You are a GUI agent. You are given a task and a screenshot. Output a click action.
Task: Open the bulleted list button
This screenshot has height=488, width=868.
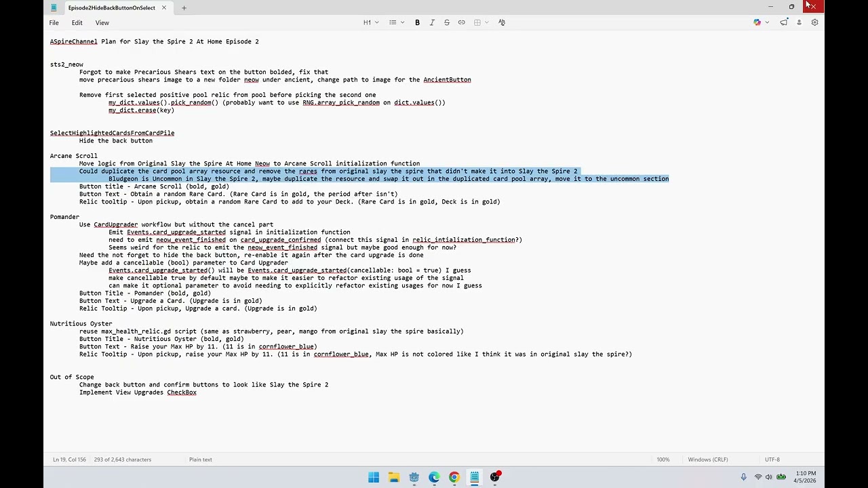pos(393,22)
